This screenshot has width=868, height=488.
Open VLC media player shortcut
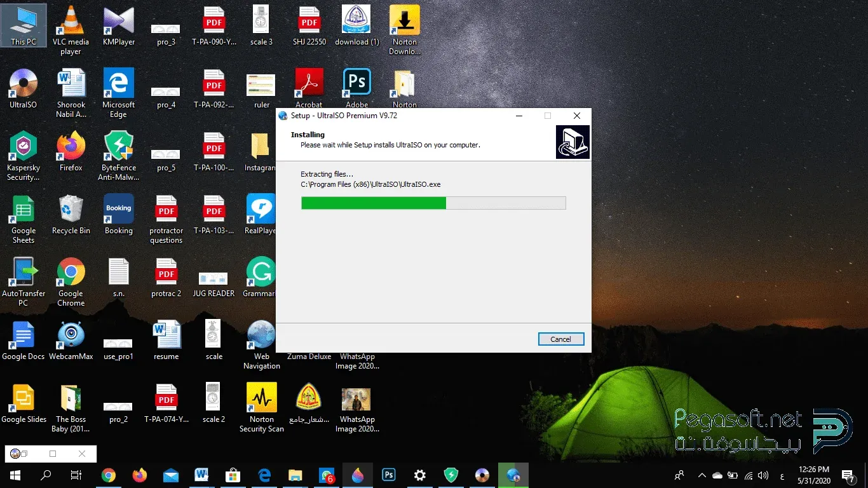[71, 30]
